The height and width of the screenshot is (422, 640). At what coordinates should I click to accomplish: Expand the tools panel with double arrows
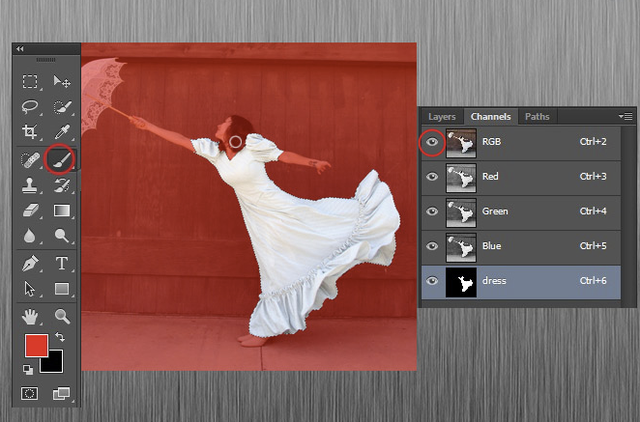(20, 48)
